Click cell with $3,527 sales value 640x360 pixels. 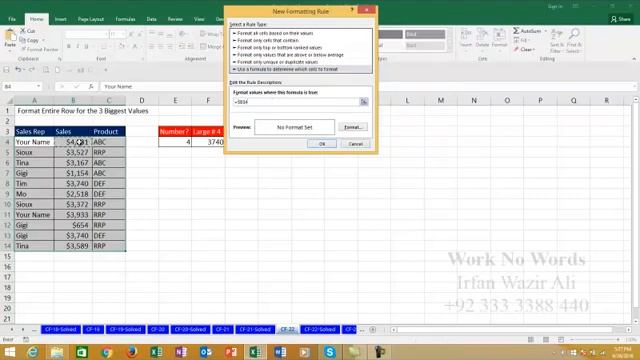pyautogui.click(x=73, y=152)
